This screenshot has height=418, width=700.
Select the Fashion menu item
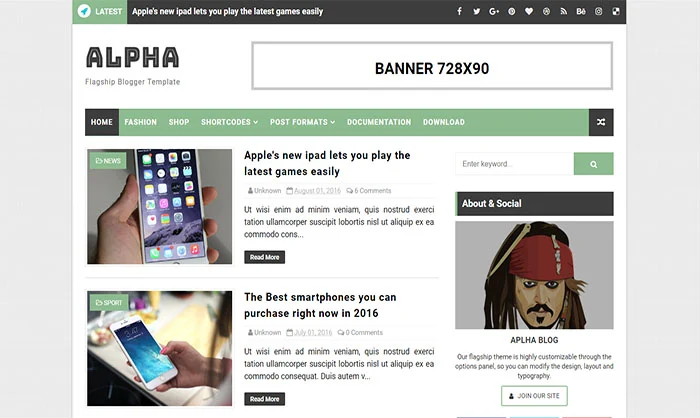(x=141, y=122)
